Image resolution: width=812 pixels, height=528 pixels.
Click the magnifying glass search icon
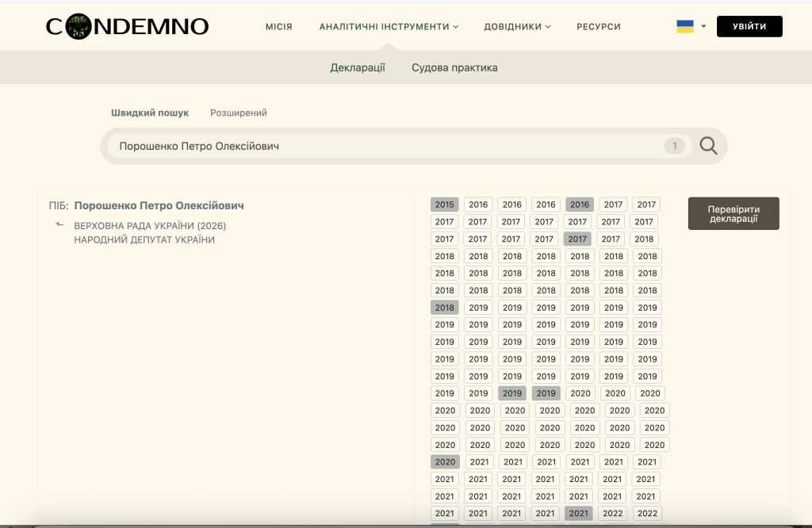click(x=708, y=146)
